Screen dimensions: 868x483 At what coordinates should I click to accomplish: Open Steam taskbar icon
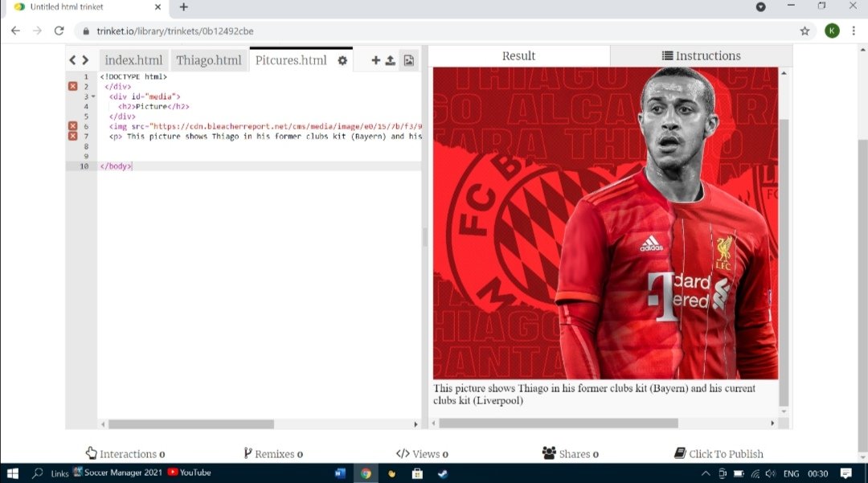[x=443, y=473]
